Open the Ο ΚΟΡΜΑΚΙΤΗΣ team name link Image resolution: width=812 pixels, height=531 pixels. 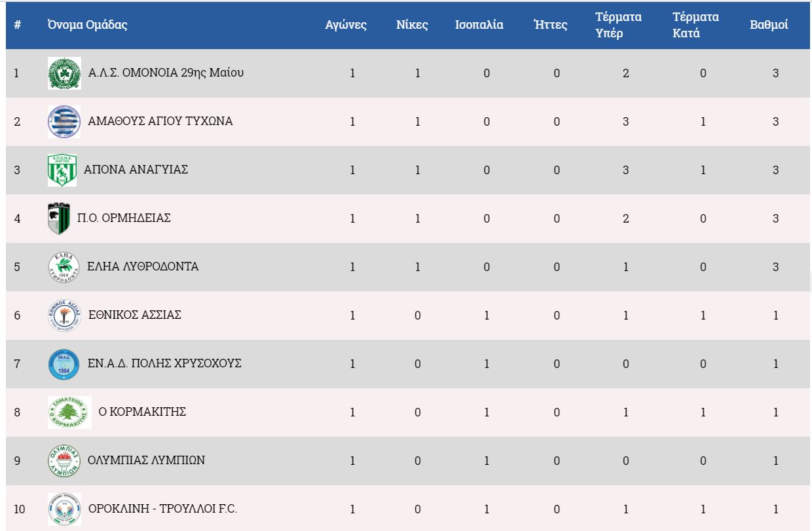tap(142, 412)
